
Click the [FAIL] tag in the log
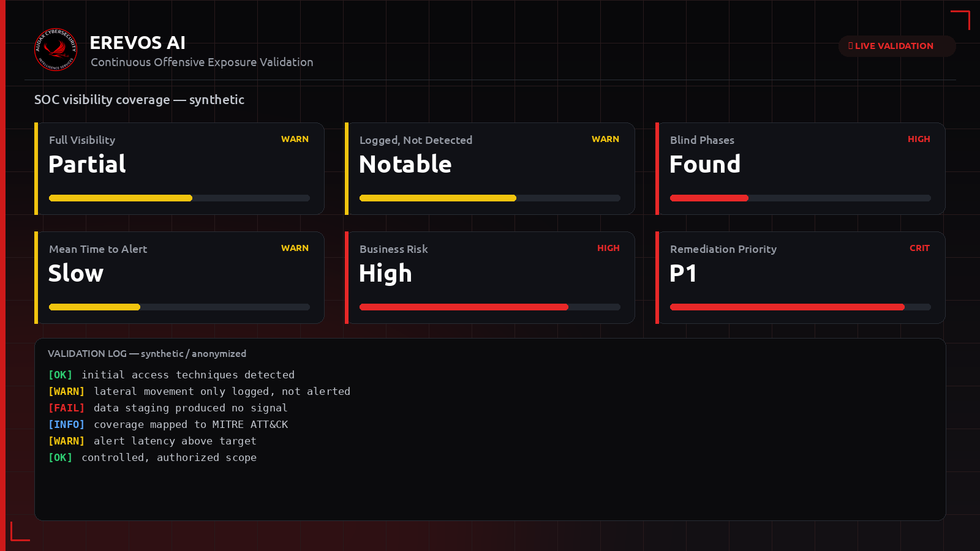coord(66,408)
